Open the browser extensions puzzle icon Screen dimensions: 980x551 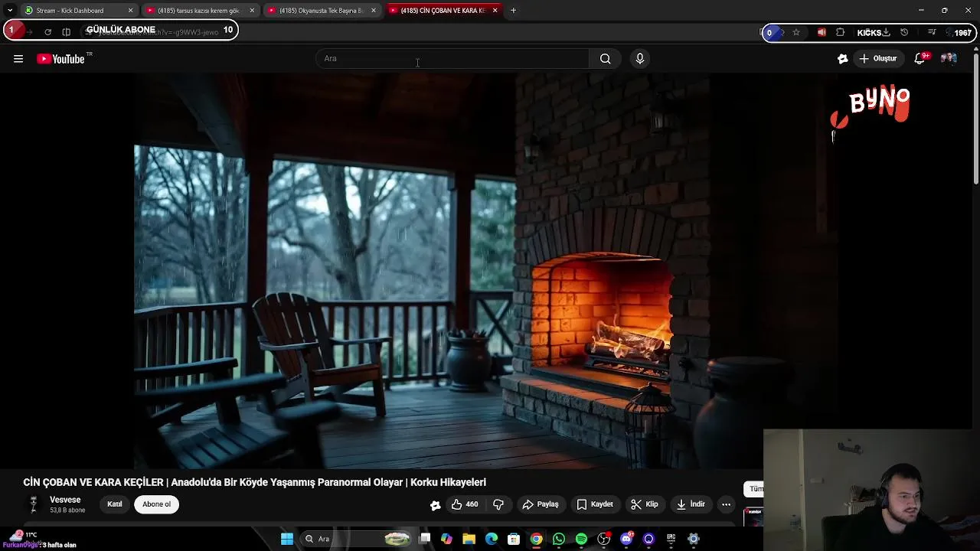click(840, 32)
